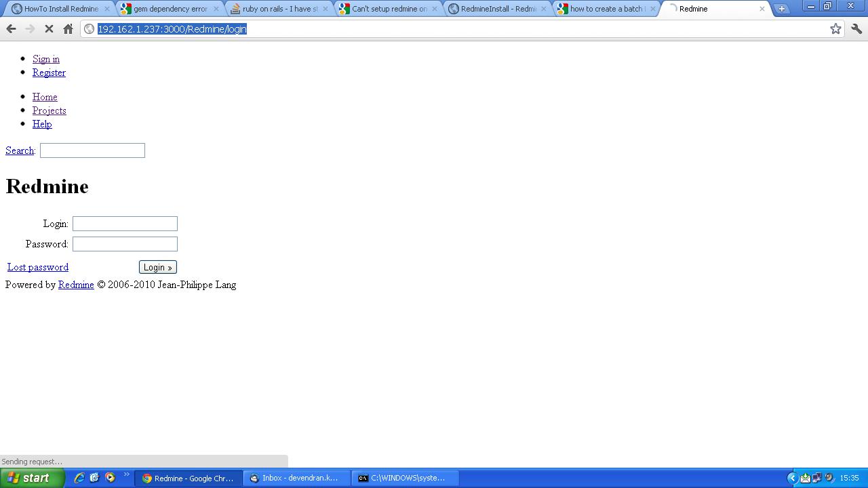Show hidden tray icons with the arrow
This screenshot has width=868, height=488.
pyautogui.click(x=791, y=478)
